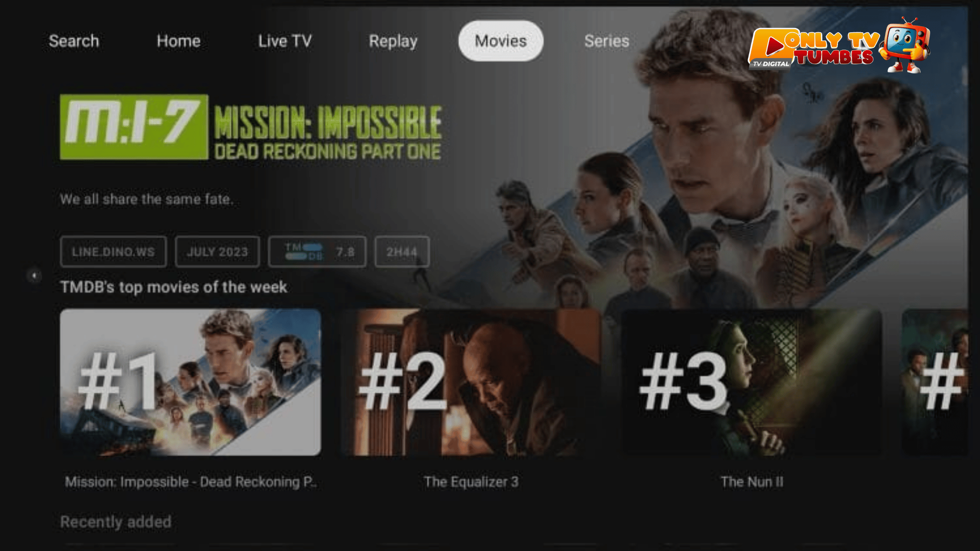Click the small left arrow indicator
Image resolution: width=980 pixels, height=551 pixels.
34,275
